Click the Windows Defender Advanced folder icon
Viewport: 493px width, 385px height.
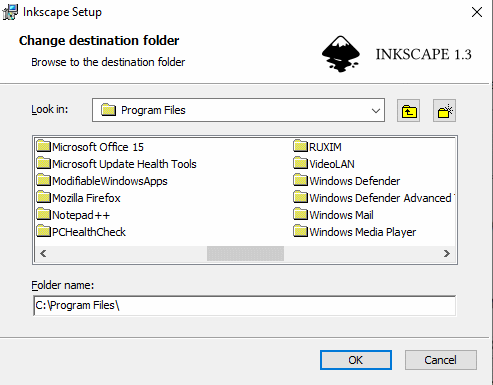point(300,197)
